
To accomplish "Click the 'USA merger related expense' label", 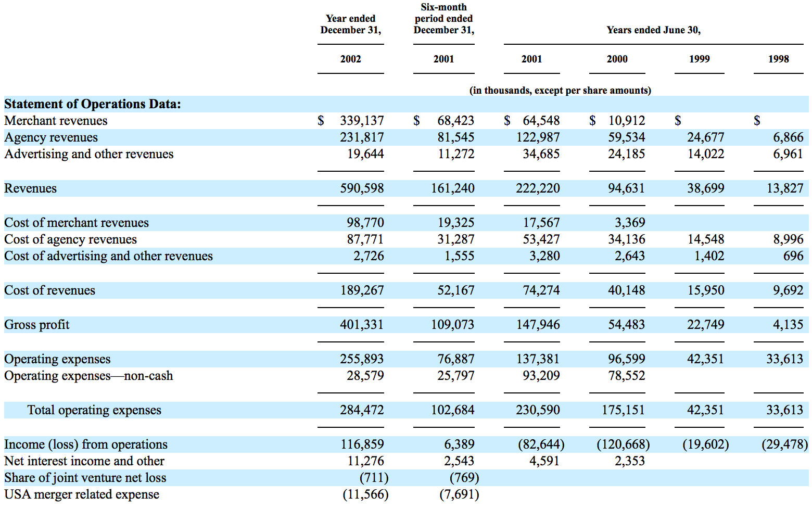I will (82, 494).
